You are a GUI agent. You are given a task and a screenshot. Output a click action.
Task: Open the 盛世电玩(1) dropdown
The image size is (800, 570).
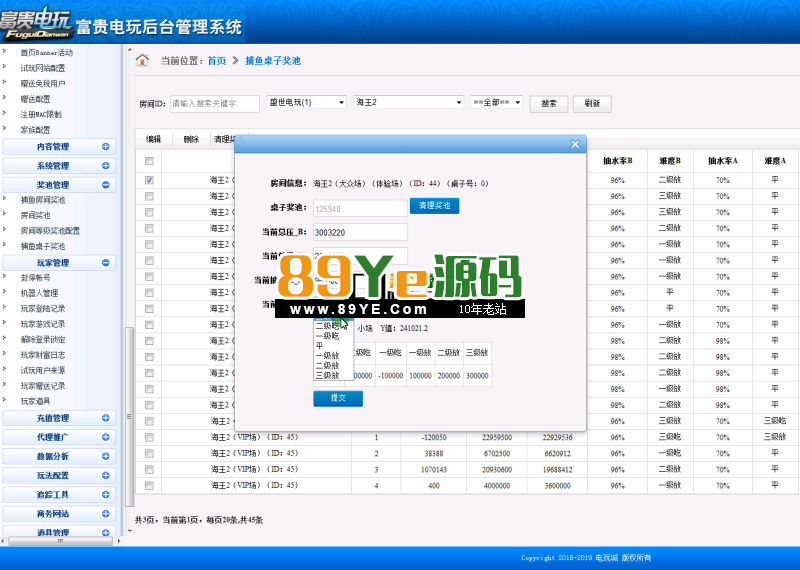pos(305,102)
